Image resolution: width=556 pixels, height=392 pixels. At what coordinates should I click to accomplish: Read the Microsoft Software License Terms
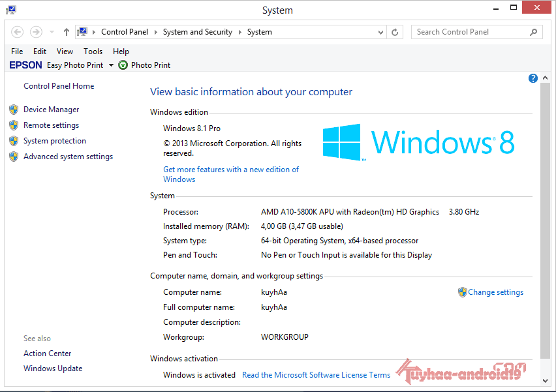click(317, 375)
